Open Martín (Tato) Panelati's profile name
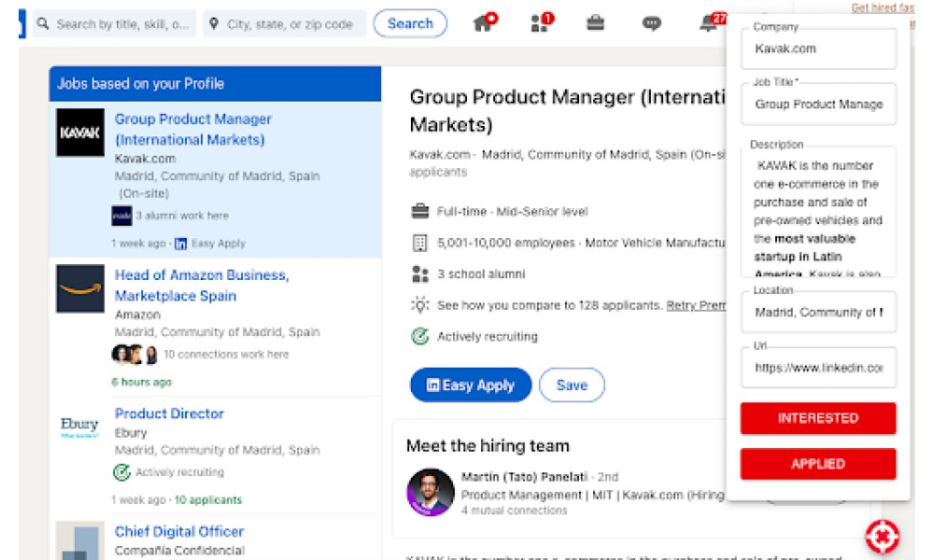This screenshot has height=560, width=934. point(524,477)
